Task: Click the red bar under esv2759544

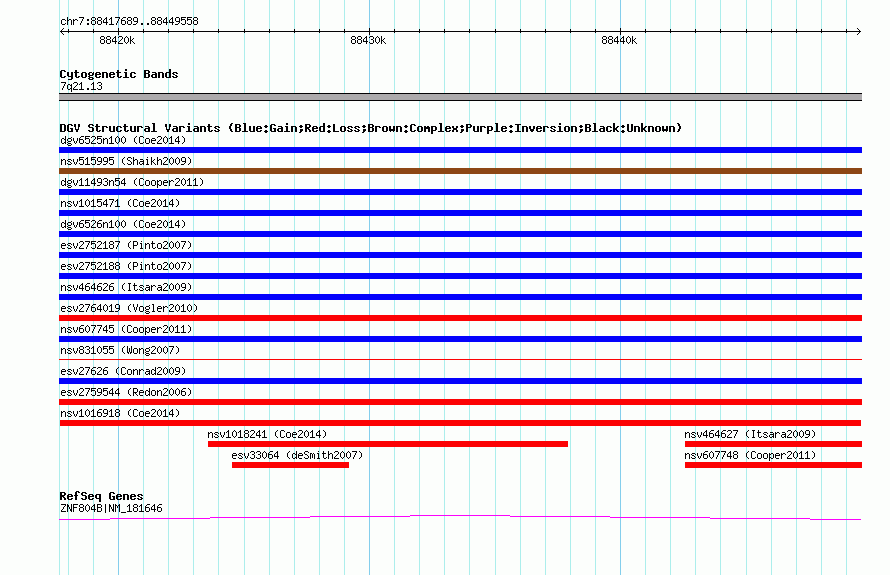Action: [x=460, y=402]
